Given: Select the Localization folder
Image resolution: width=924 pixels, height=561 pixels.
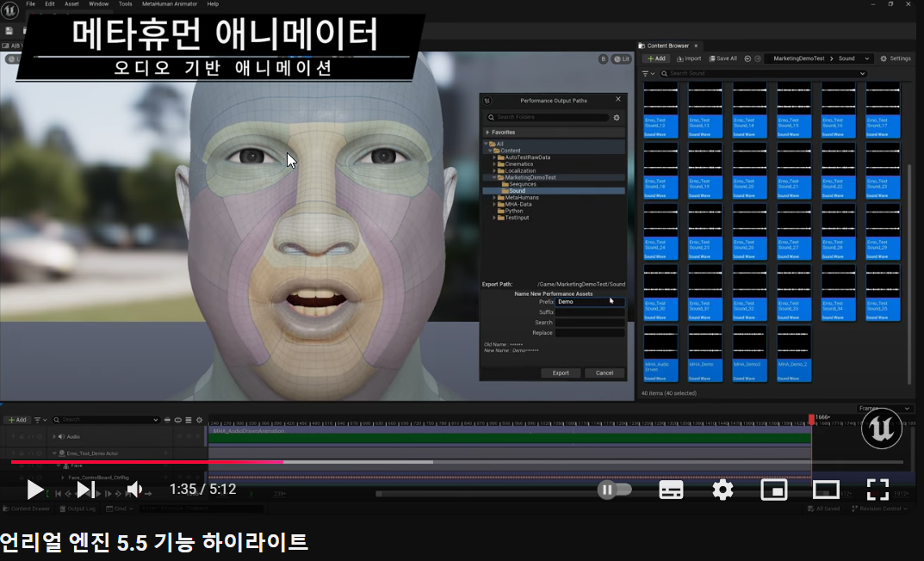Looking at the screenshot, I should [x=520, y=170].
